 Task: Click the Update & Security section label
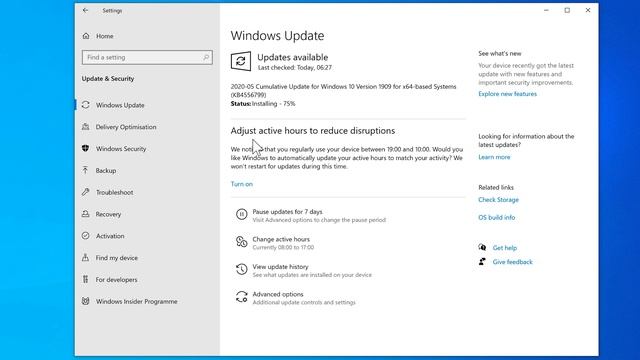(108, 78)
